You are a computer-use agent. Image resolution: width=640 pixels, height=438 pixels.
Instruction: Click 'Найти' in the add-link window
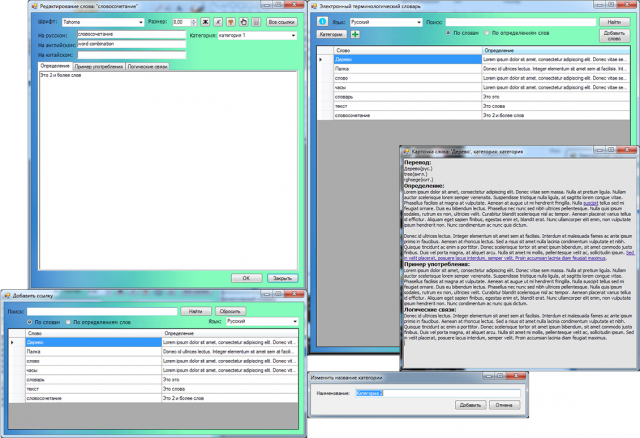tap(196, 311)
